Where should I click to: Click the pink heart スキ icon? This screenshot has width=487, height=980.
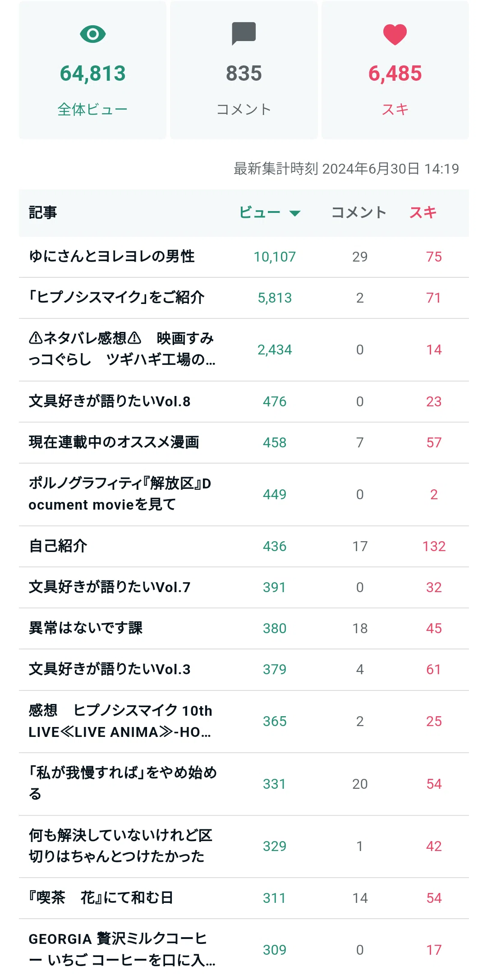coord(395,35)
